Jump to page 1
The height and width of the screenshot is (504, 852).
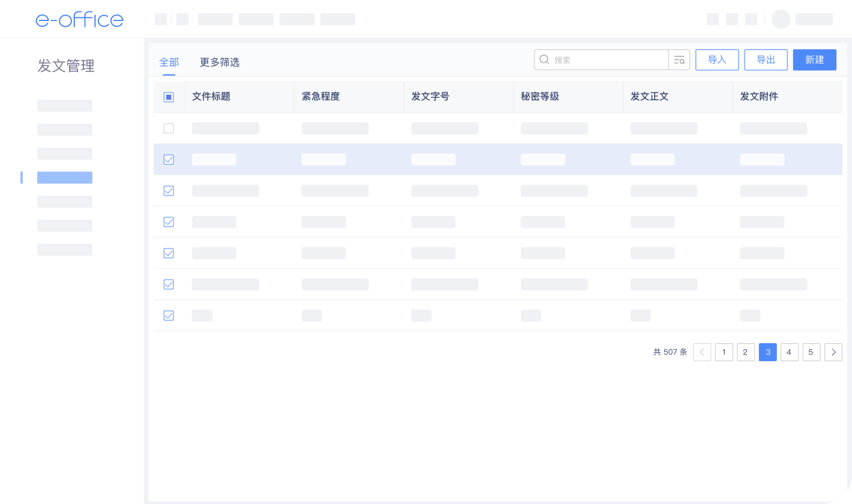(x=724, y=352)
